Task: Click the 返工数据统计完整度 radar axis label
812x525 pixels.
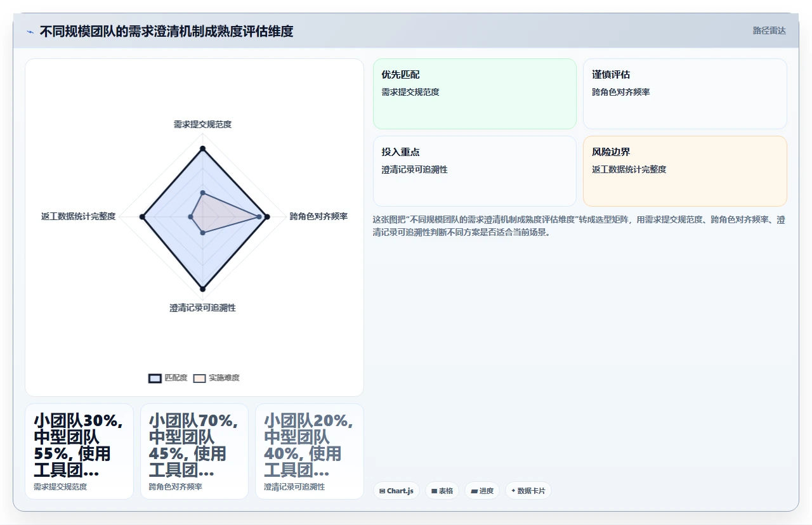Action: pyautogui.click(x=79, y=216)
